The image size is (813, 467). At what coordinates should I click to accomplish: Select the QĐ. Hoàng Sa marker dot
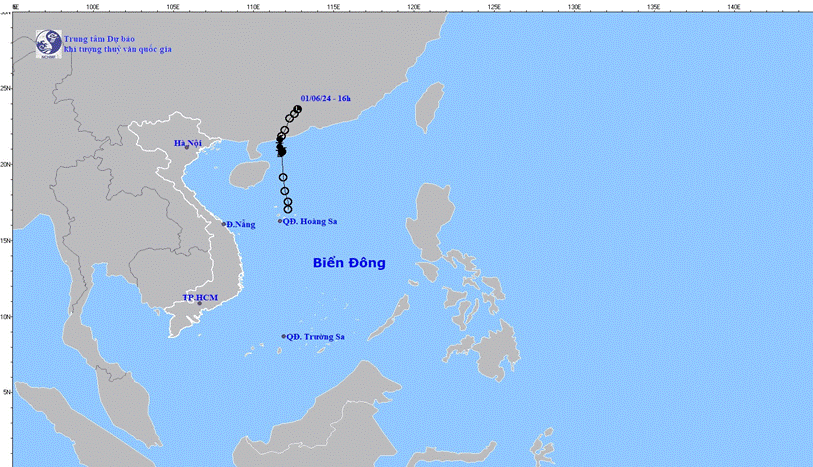[x=280, y=221]
